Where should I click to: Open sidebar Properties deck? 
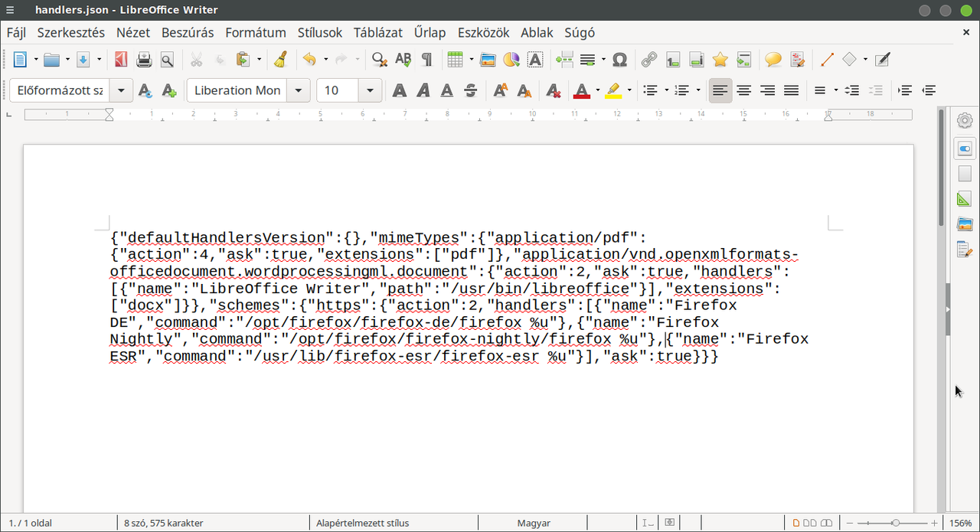pyautogui.click(x=965, y=149)
